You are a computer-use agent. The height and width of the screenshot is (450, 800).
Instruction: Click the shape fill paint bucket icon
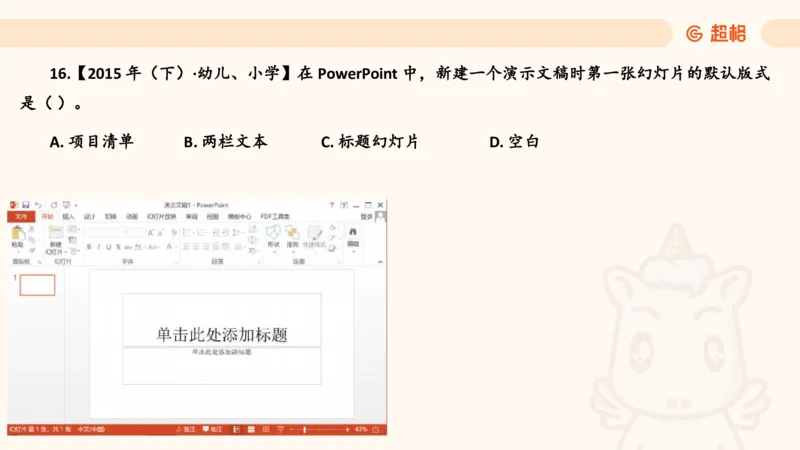tap(332, 228)
